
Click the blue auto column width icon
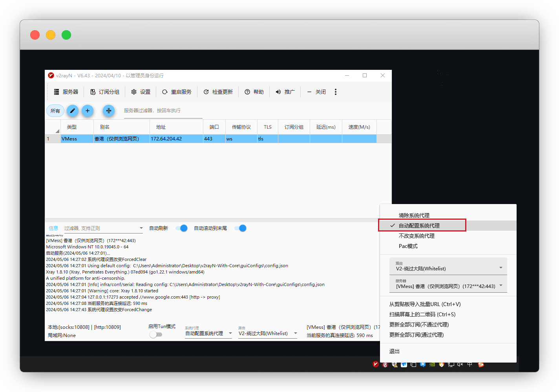pos(109,111)
